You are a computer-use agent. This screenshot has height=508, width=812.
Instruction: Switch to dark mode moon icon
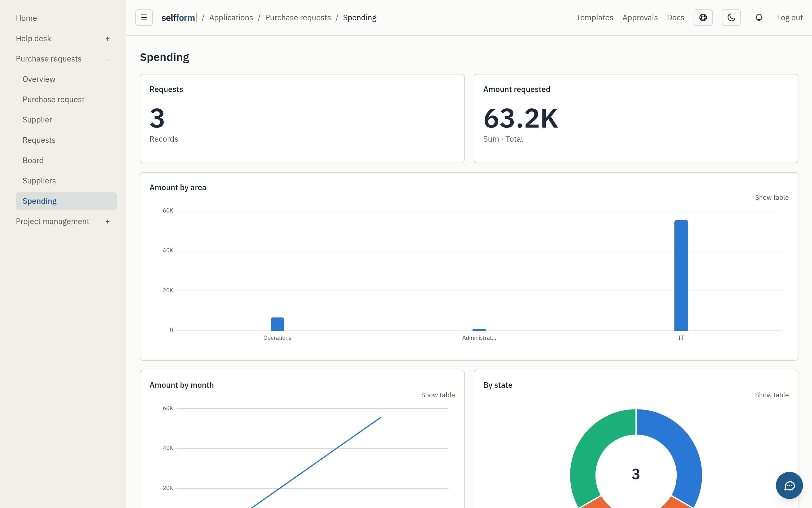click(731, 17)
